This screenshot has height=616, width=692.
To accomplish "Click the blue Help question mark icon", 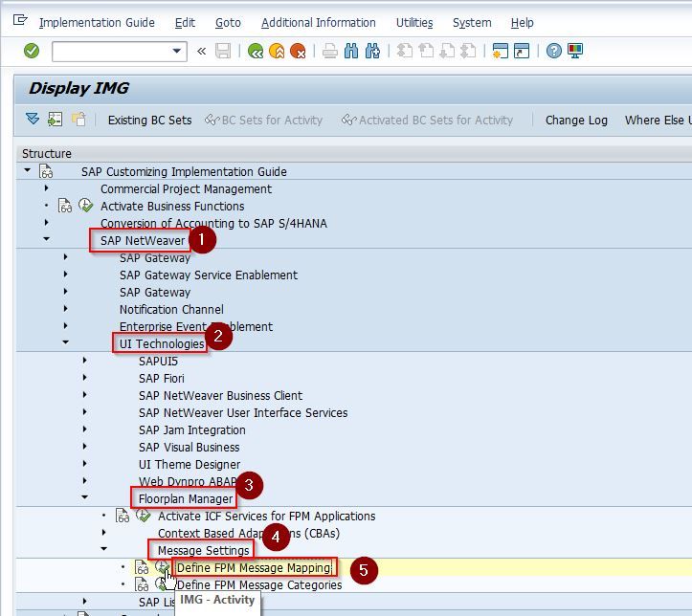I will tap(554, 51).
